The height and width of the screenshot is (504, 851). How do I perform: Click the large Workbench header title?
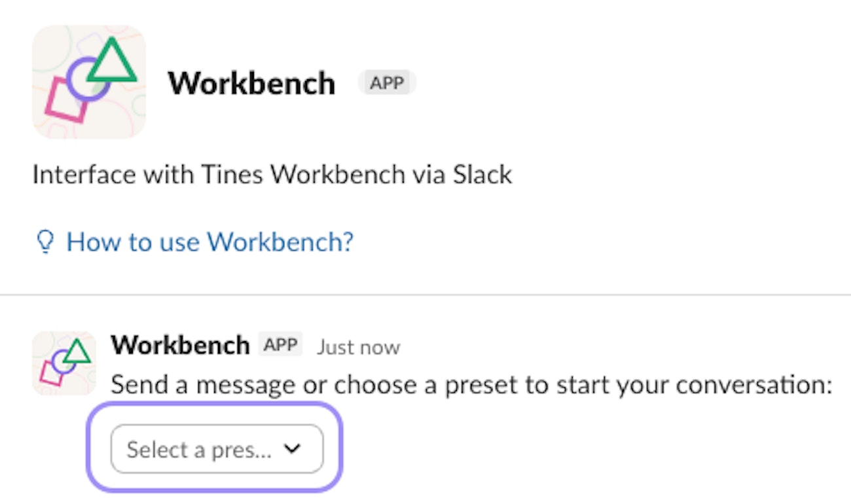point(252,84)
